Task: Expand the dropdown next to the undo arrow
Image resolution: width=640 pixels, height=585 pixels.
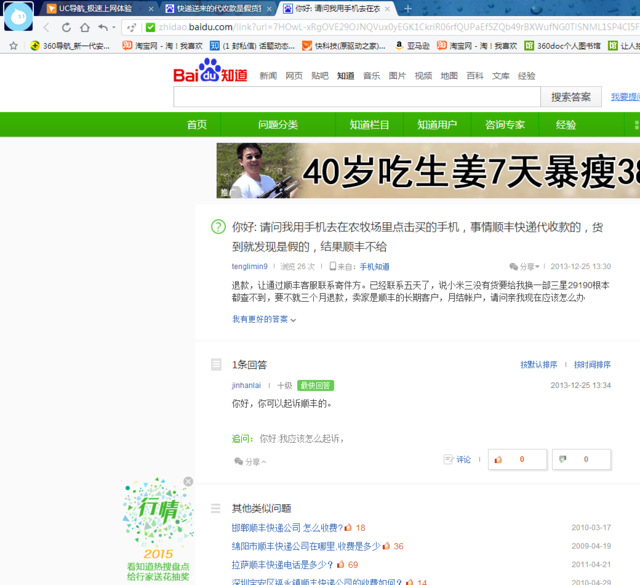Action: click(114, 27)
